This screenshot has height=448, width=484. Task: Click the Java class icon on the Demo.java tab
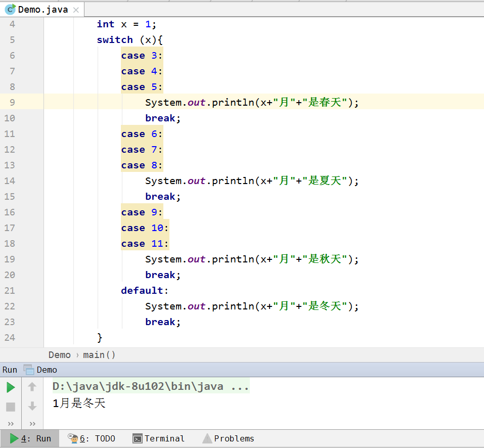[x=10, y=10]
